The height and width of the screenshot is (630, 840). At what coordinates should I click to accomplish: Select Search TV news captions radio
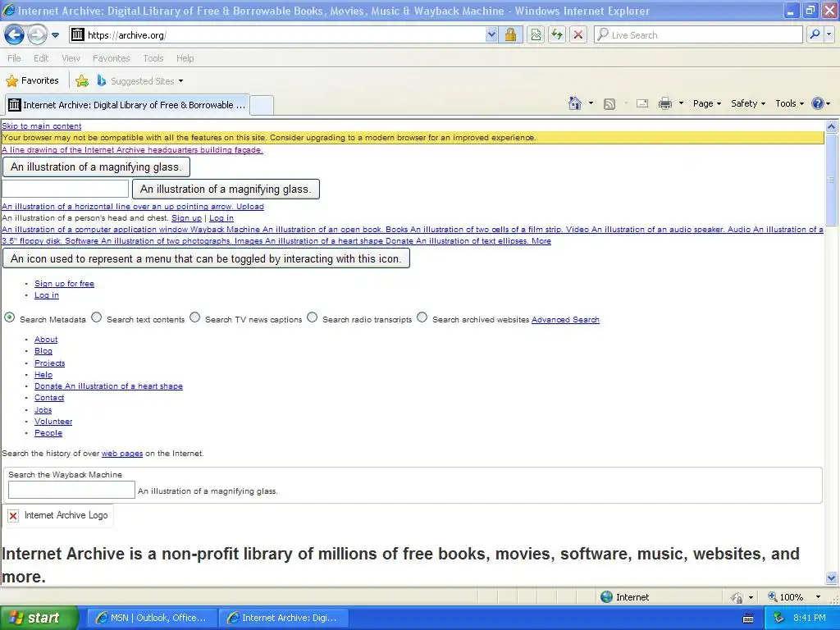195,317
